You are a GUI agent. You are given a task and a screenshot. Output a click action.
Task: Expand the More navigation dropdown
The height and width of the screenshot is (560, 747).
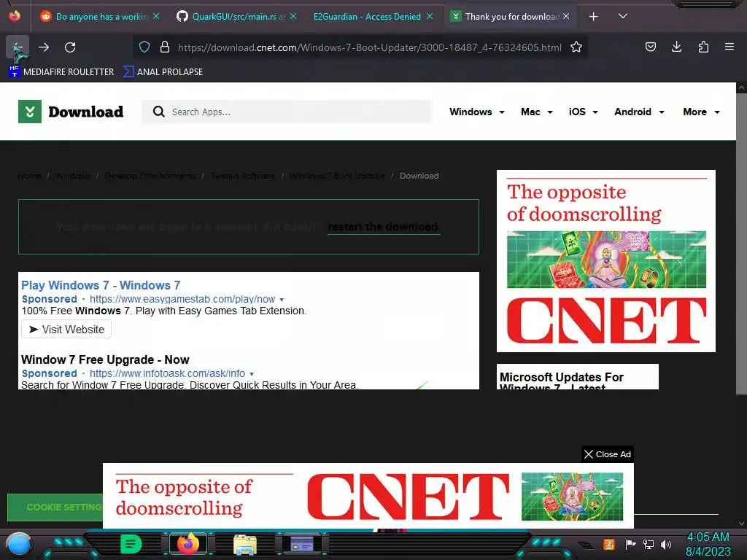[701, 112]
